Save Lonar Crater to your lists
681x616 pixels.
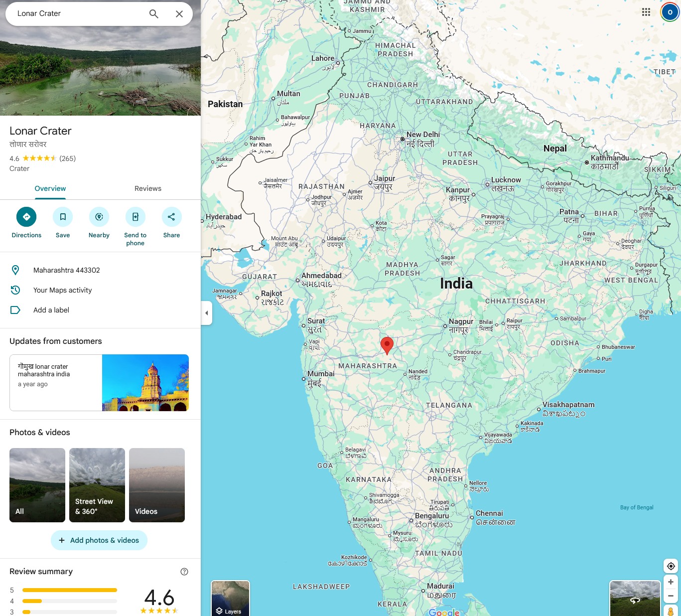[63, 217]
